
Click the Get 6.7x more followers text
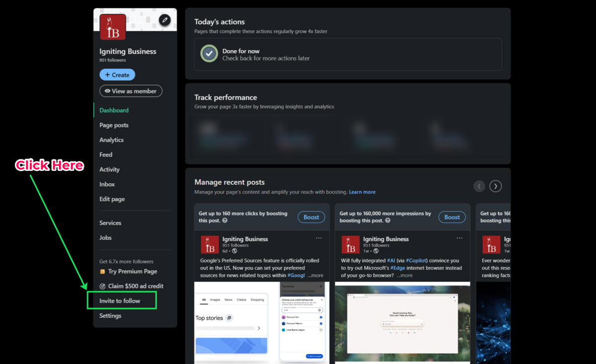tap(126, 262)
